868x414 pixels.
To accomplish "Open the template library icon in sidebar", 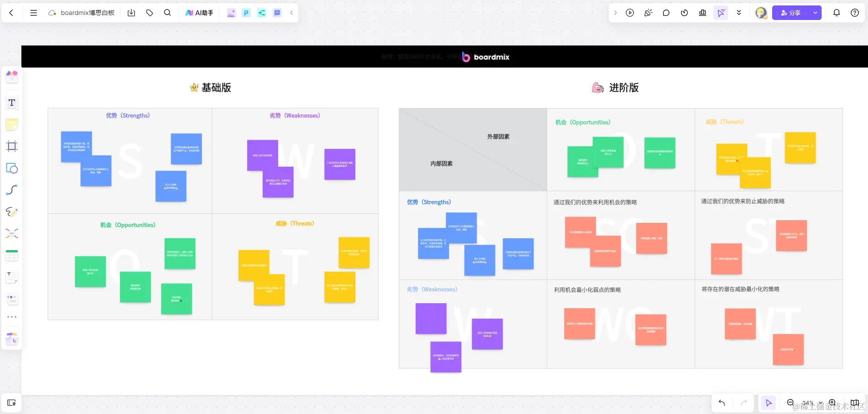I will [12, 76].
